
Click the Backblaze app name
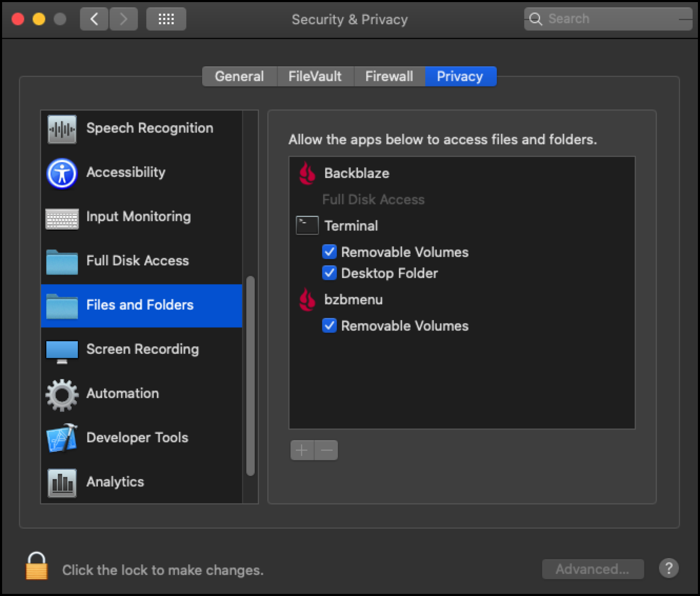357,173
